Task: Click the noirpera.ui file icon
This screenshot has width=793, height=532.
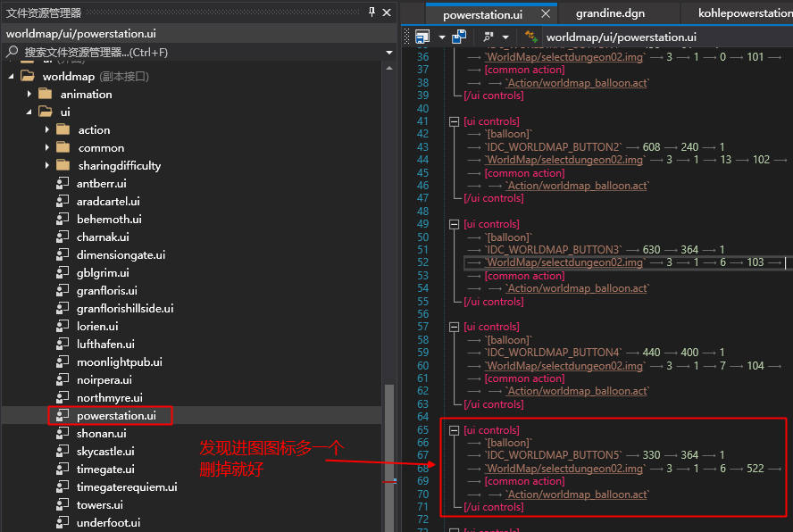Action: tap(63, 379)
